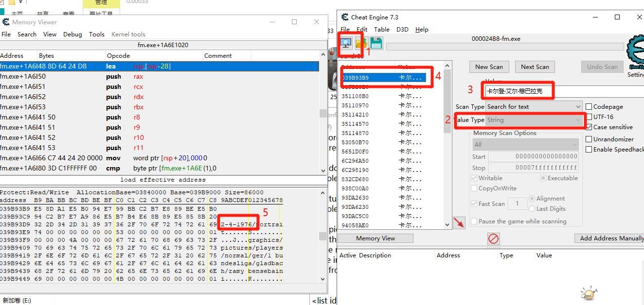The height and width of the screenshot is (305, 644).
Task: Click the found-address list's scroll-down arrow
Action: (x=447, y=224)
